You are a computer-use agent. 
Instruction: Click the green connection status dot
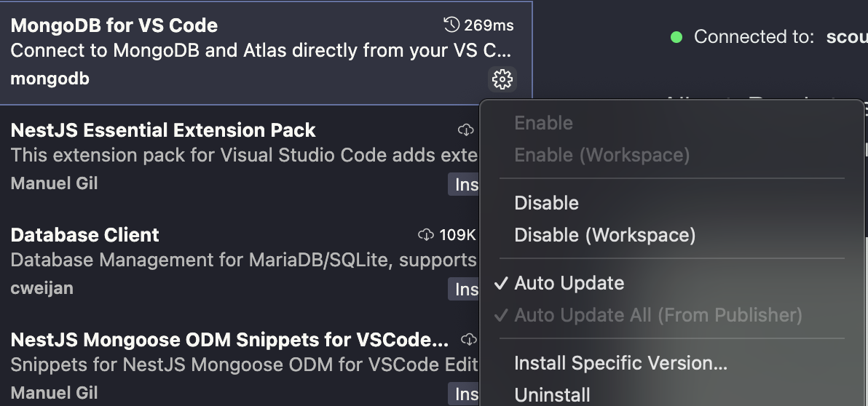coord(676,37)
